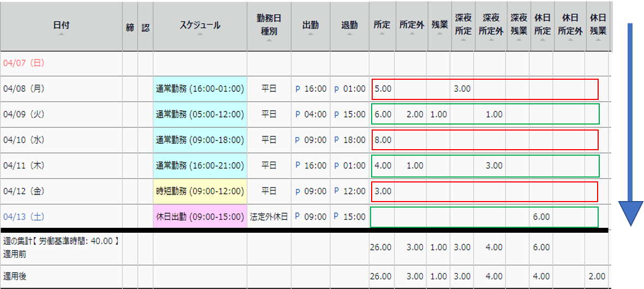This screenshot has height=289, width=644.
Task: Click the sort triangle under the スケジュール header
Action: coord(200,34)
